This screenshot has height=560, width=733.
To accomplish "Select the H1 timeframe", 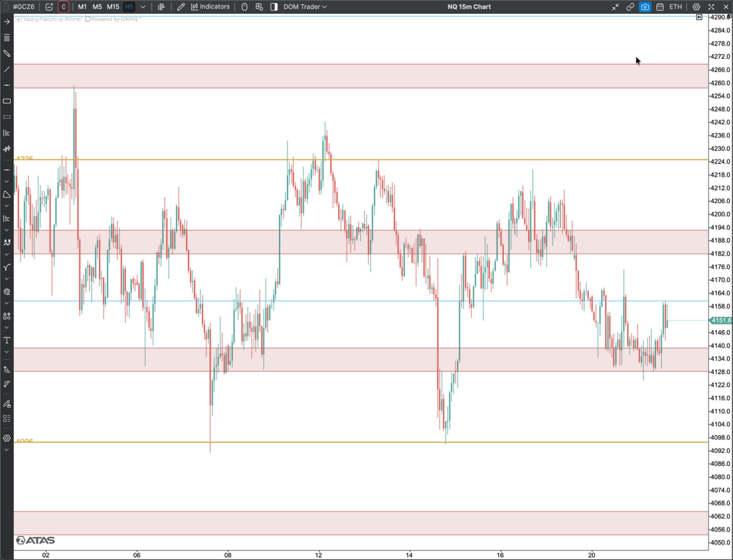I will [x=129, y=7].
